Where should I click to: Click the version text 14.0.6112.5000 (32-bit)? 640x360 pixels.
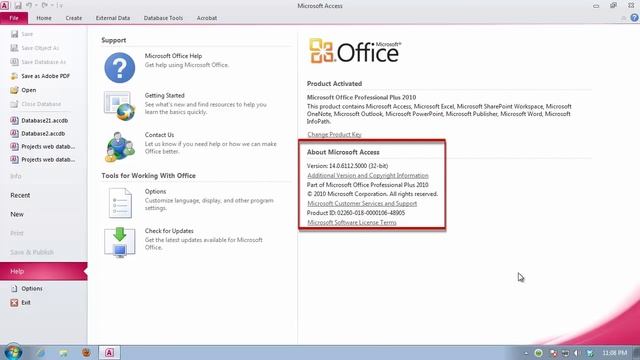click(x=359, y=166)
